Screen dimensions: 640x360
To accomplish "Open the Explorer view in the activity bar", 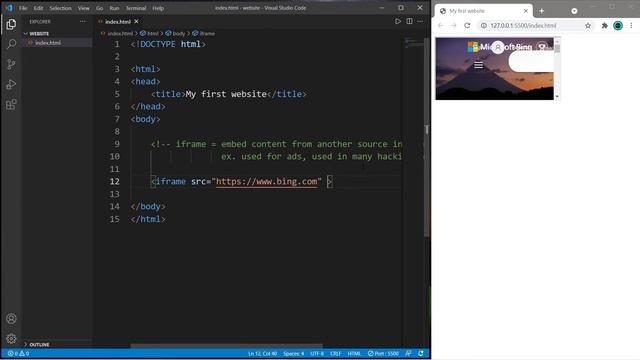I will (11, 24).
